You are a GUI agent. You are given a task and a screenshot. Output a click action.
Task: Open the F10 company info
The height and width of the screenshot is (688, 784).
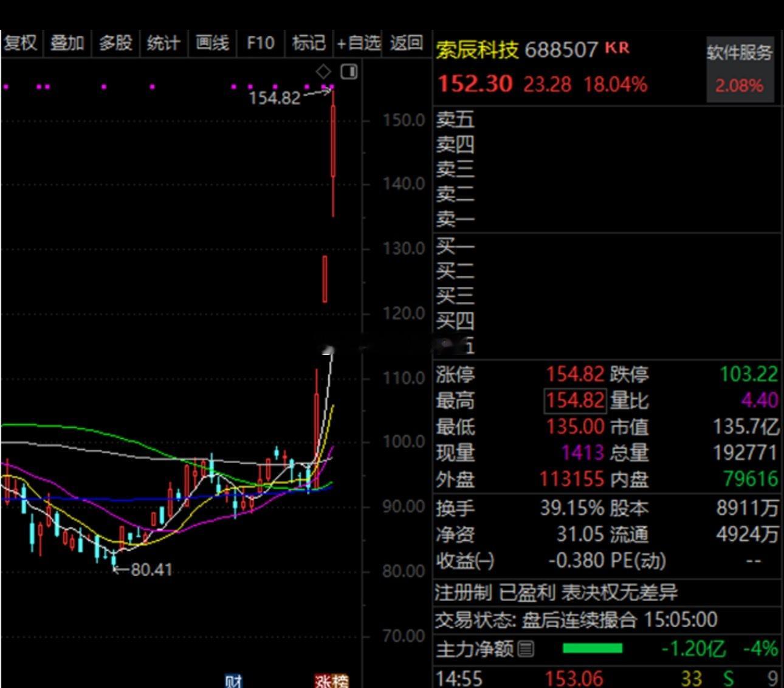coord(261,43)
